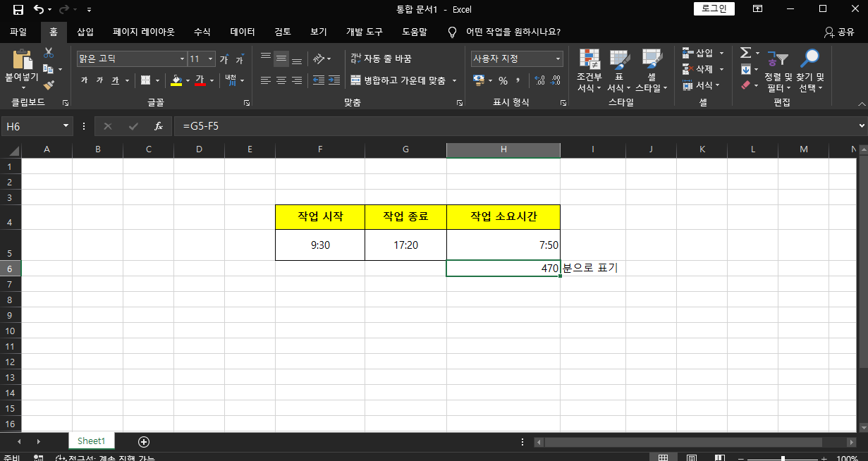Toggle underline 가 formatting

[115, 80]
